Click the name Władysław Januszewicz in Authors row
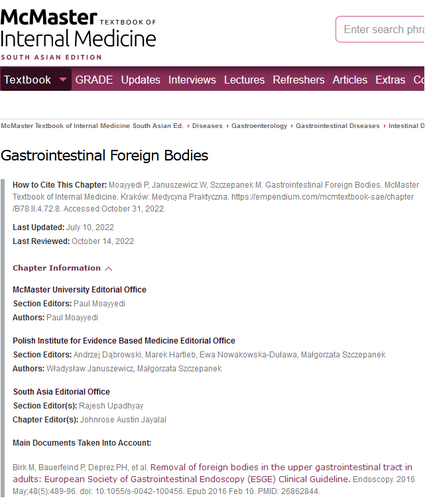 [90, 368]
